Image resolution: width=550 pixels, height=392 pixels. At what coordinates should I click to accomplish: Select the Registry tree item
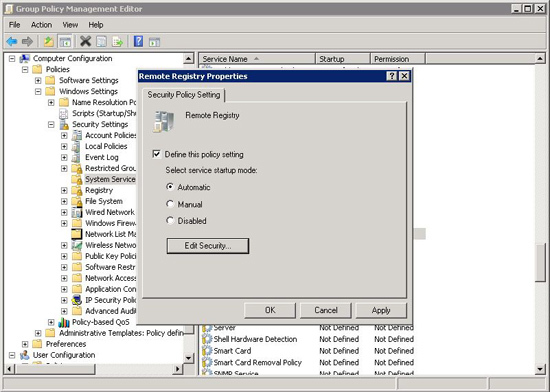click(99, 190)
